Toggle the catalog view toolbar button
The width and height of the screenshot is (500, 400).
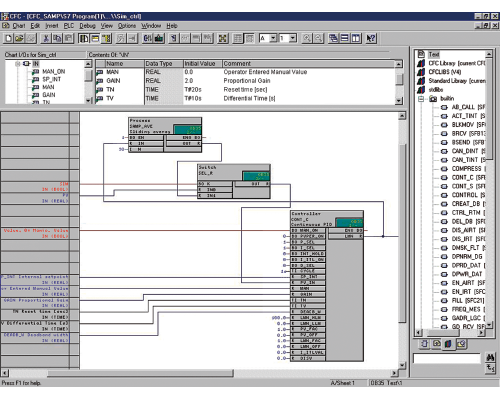point(84,38)
